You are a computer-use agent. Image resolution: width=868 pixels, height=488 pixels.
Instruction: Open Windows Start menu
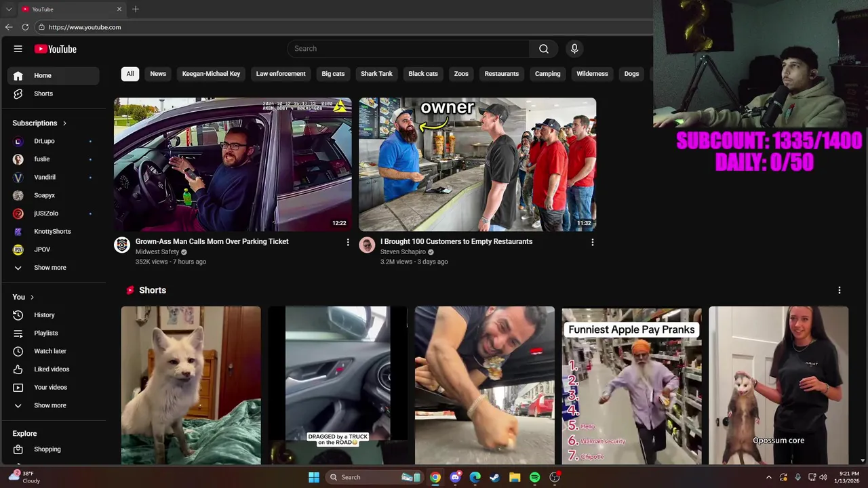point(314,477)
